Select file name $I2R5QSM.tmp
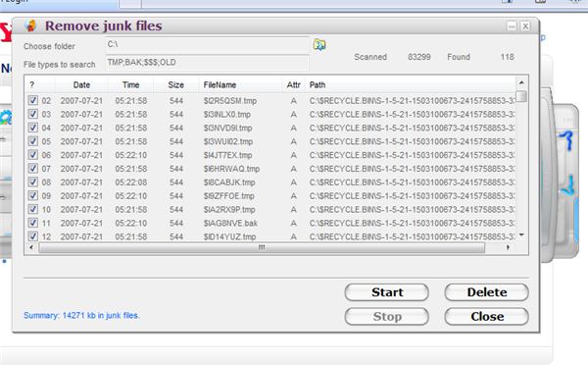Screen dimensions: 588x365 [230, 101]
